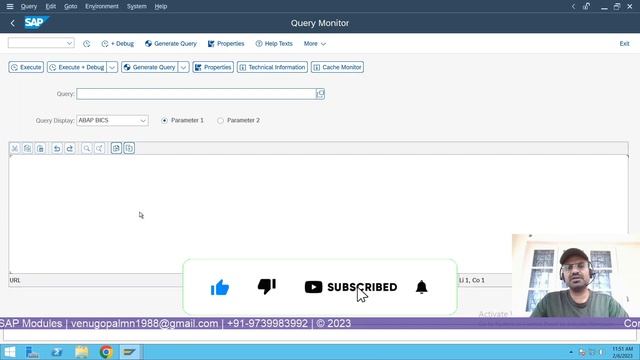Click the SAP back arrow
Image resolution: width=640 pixels, height=360 pixels.
point(13,23)
